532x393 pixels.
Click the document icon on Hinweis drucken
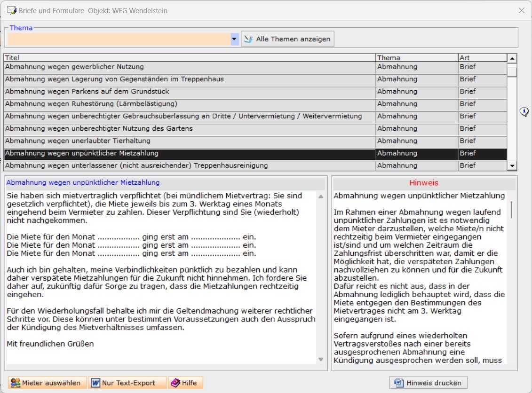(x=398, y=383)
